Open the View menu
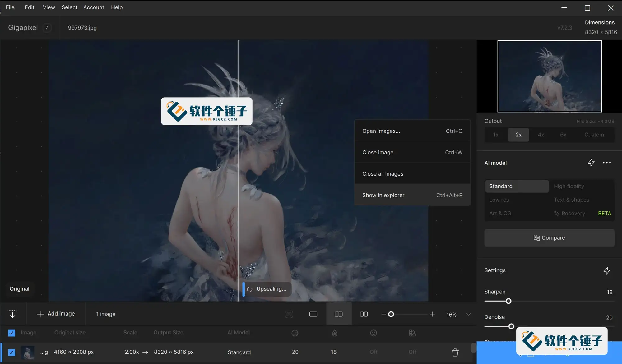The width and height of the screenshot is (622, 364). click(49, 7)
